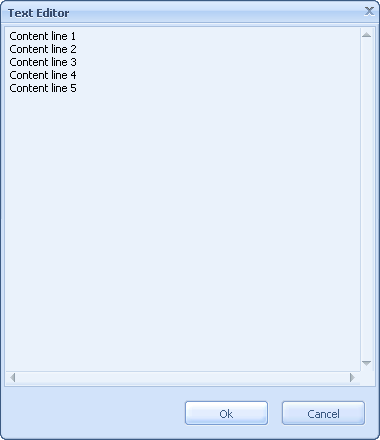Click the word "line" in Content line 2
Image resolution: width=380 pixels, height=440 pixels.
pos(59,49)
